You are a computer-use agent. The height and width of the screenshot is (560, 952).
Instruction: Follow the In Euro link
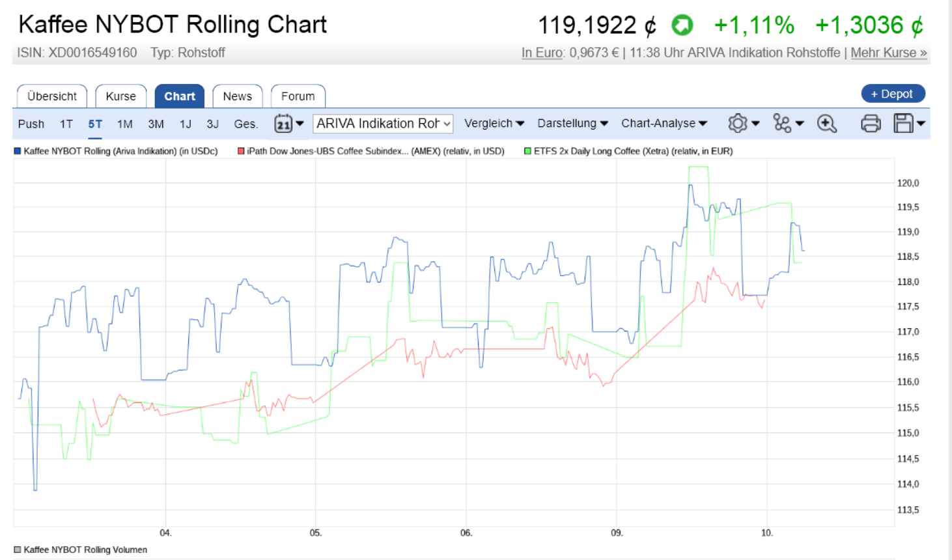[x=542, y=53]
